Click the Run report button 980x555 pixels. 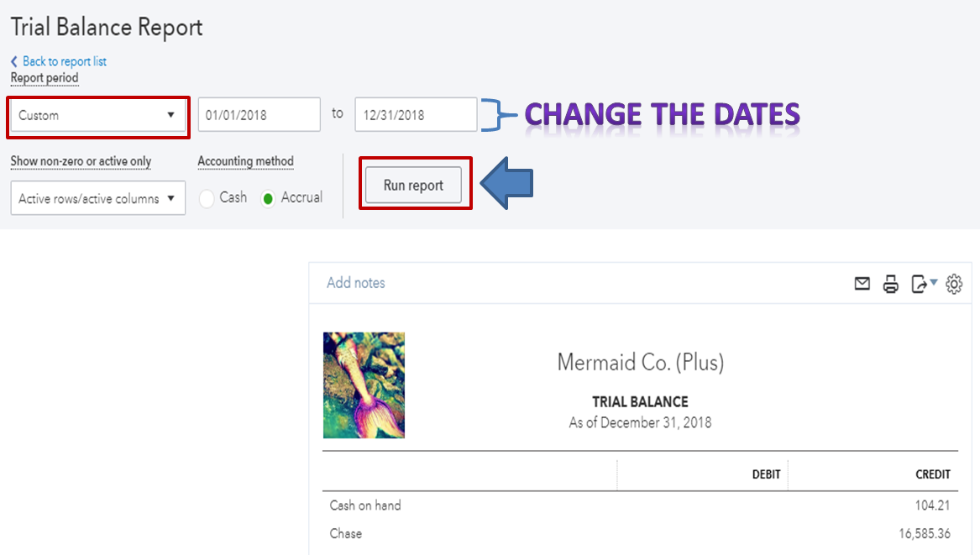pyautogui.click(x=414, y=185)
